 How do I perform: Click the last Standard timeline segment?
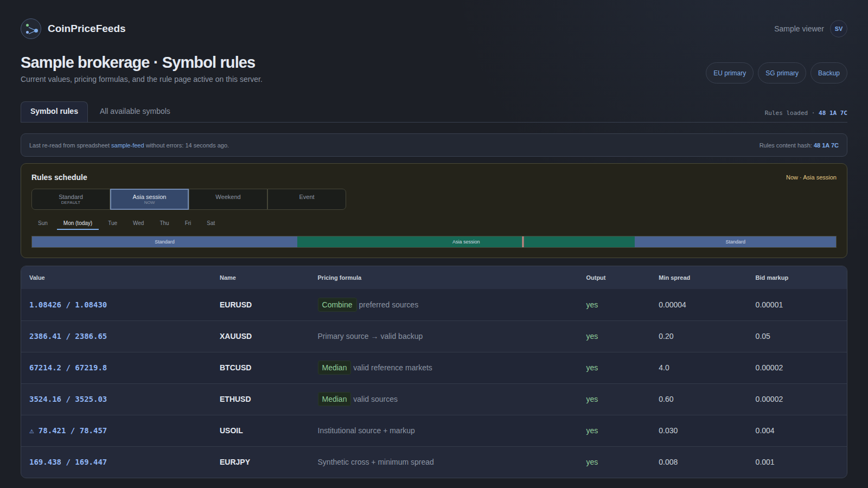[x=735, y=242]
